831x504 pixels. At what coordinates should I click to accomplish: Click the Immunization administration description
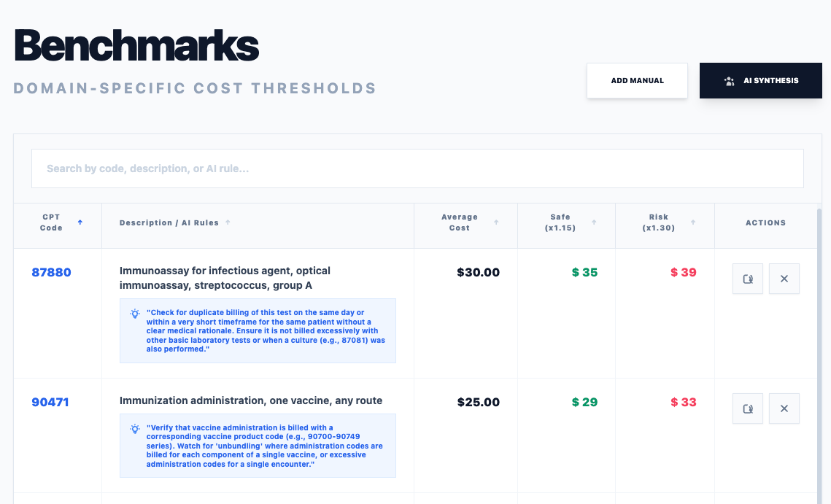(251, 400)
